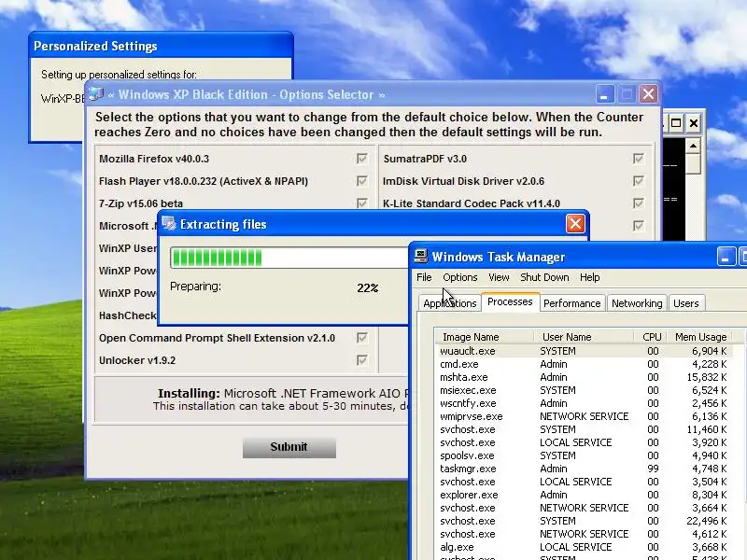
Task: Toggle the 7-Zip v15.06 beta checkbox
Action: click(362, 203)
